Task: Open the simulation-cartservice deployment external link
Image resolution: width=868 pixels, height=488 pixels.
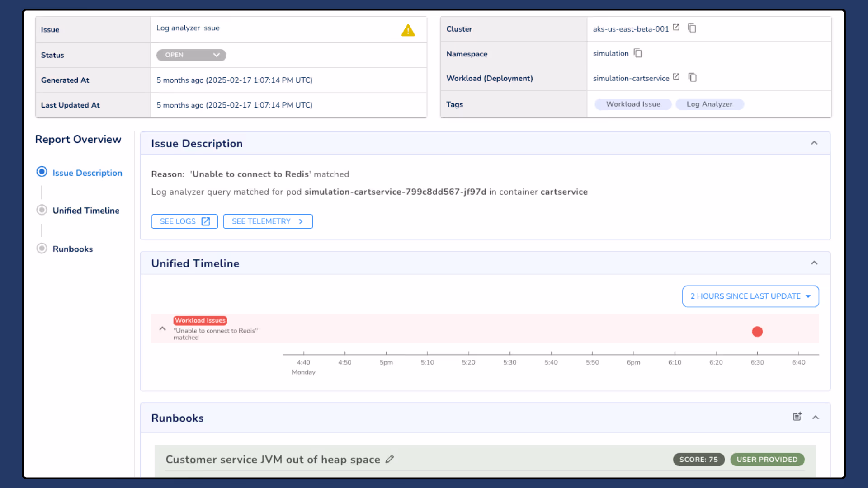Action: (676, 76)
